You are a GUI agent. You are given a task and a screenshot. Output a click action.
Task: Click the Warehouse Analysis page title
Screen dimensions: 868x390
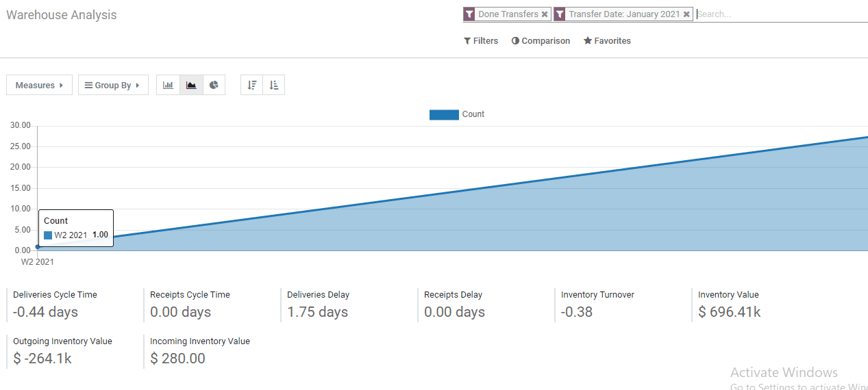pos(62,14)
